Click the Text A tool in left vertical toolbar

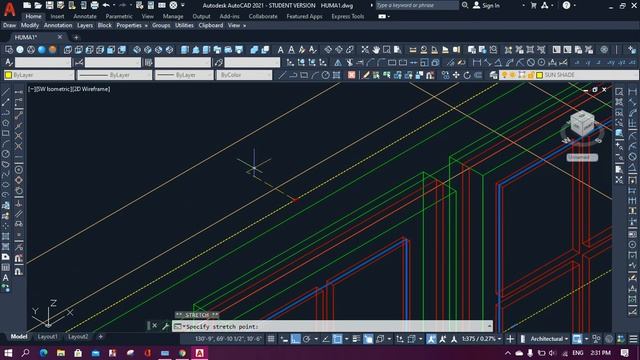tap(6, 278)
